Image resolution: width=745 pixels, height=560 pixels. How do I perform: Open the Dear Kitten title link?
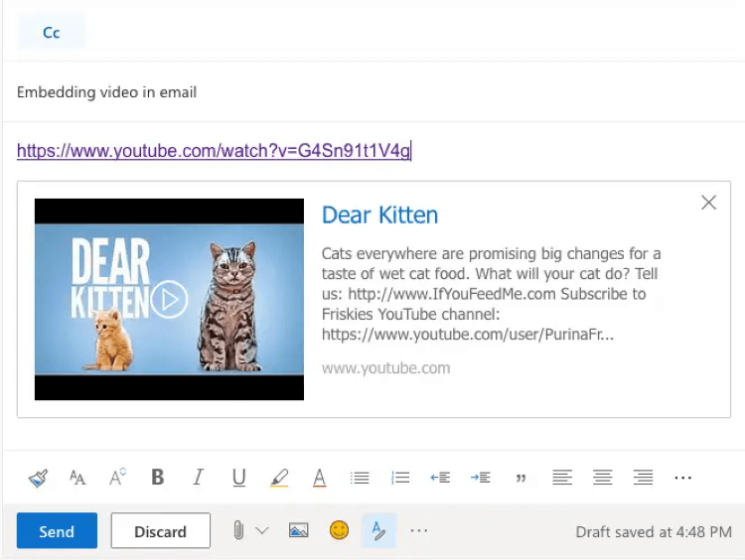[379, 215]
